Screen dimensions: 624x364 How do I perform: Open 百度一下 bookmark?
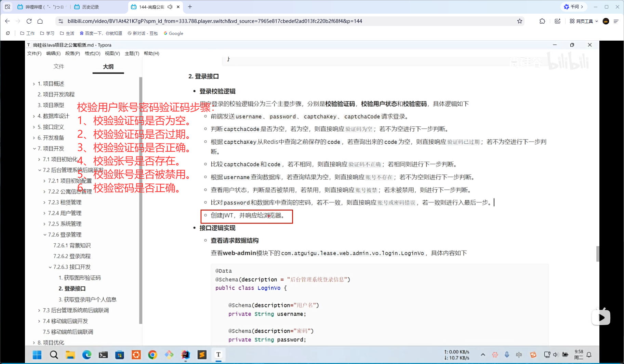pyautogui.click(x=101, y=33)
